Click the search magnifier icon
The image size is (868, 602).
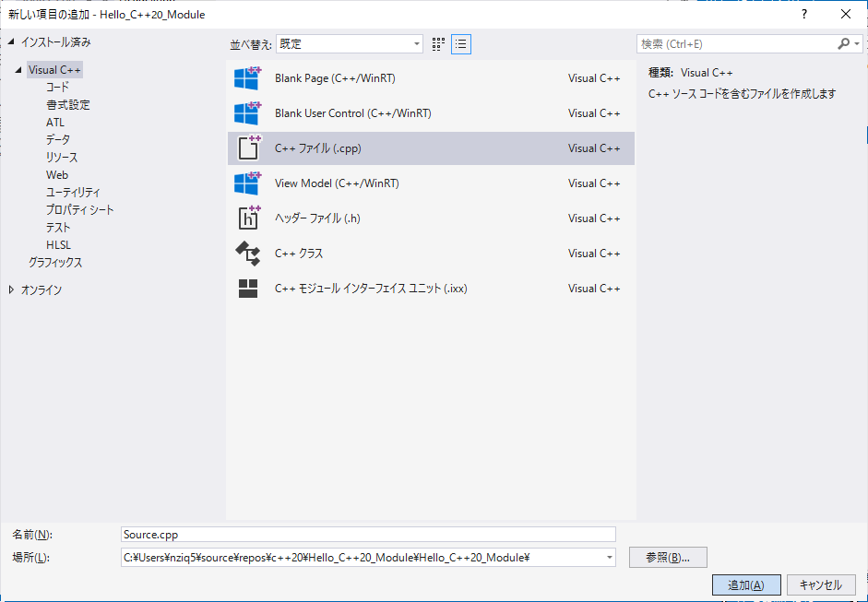[843, 43]
